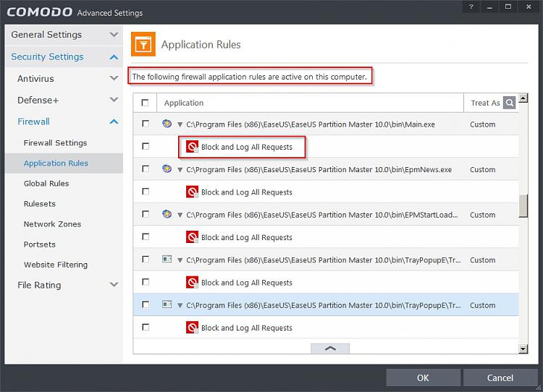Check the Block and Log box under Main.exe

pyautogui.click(x=146, y=146)
